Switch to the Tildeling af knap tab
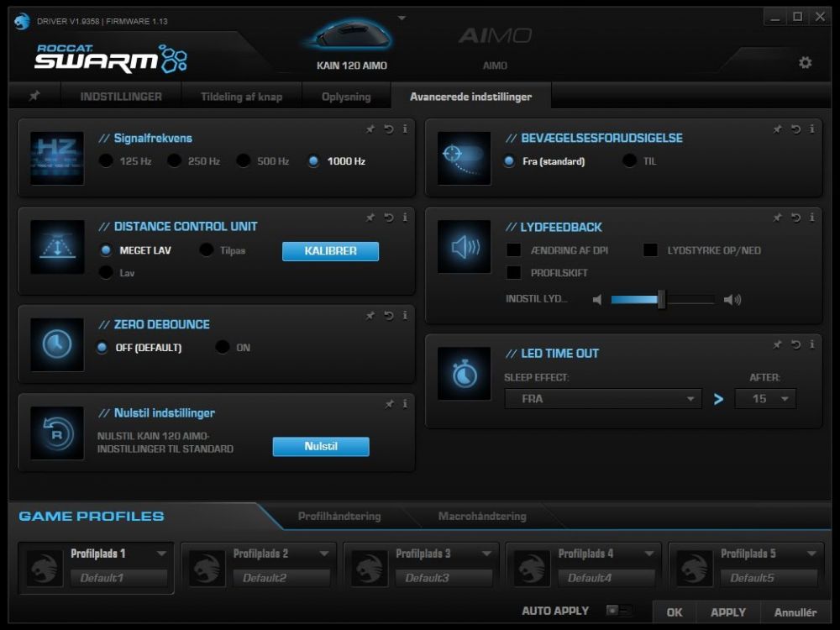 coord(241,97)
